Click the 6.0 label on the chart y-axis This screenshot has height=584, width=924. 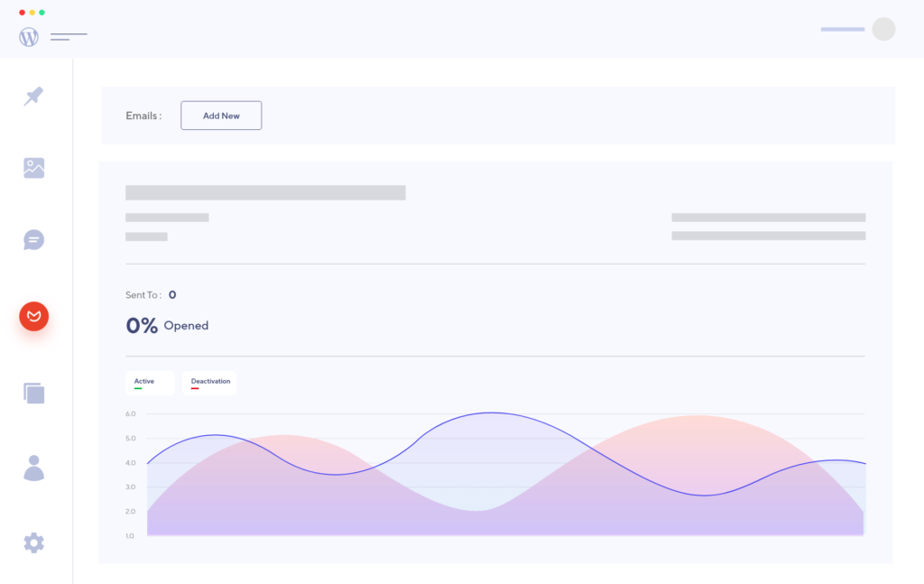pyautogui.click(x=130, y=413)
